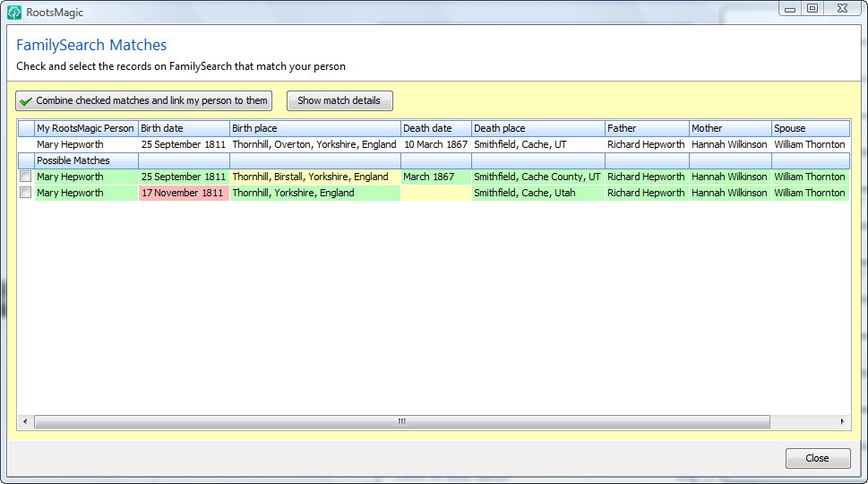The height and width of the screenshot is (484, 868).
Task: Click the 'Possible Matches' row label
Action: [73, 160]
